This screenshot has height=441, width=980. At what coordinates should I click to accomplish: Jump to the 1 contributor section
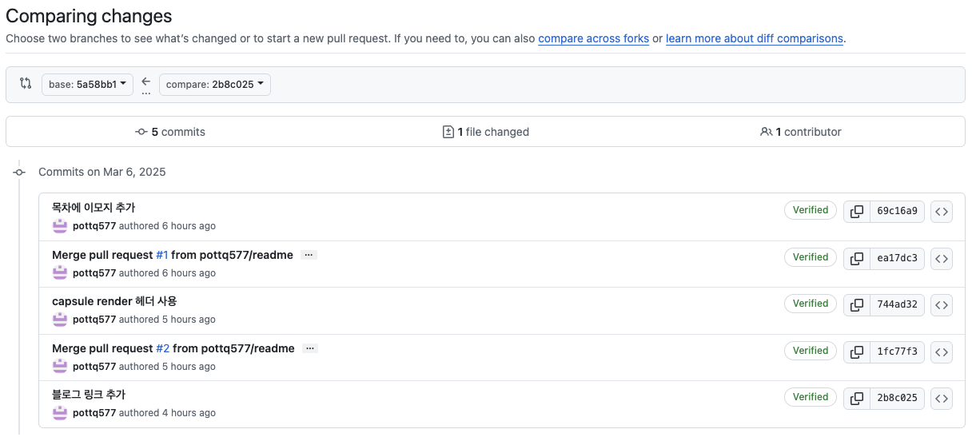coord(801,132)
